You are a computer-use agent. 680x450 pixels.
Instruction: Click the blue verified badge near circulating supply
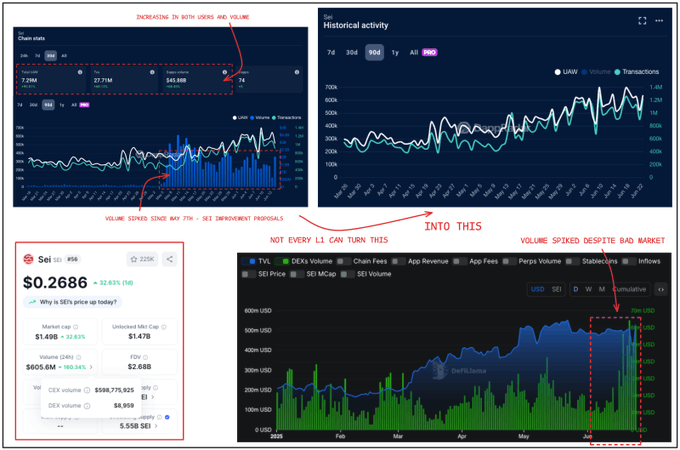167,417
